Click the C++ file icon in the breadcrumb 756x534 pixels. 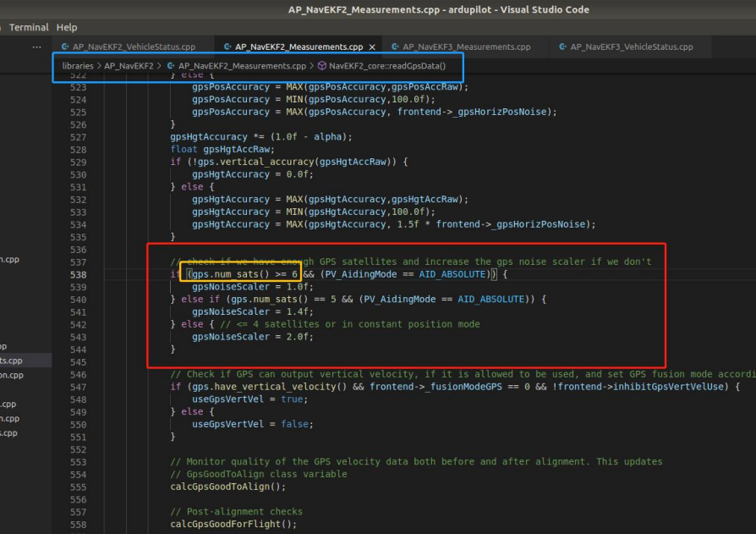coord(171,66)
